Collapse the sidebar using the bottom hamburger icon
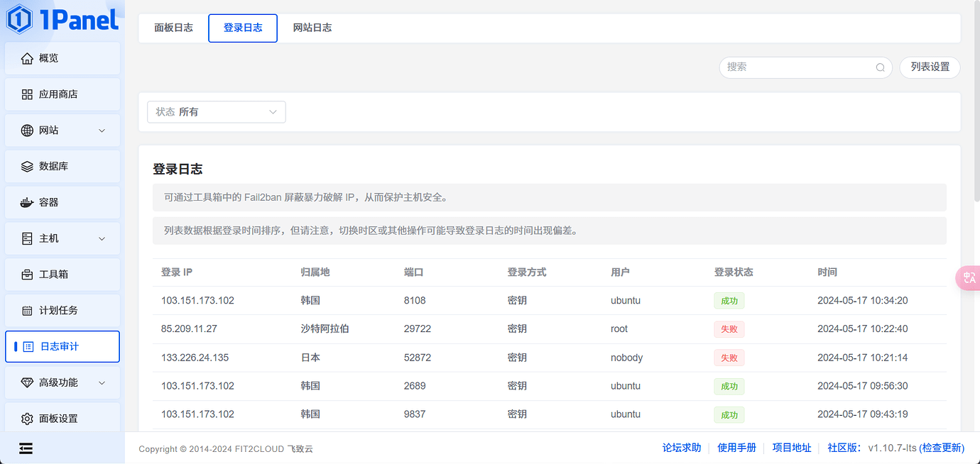 pyautogui.click(x=26, y=448)
